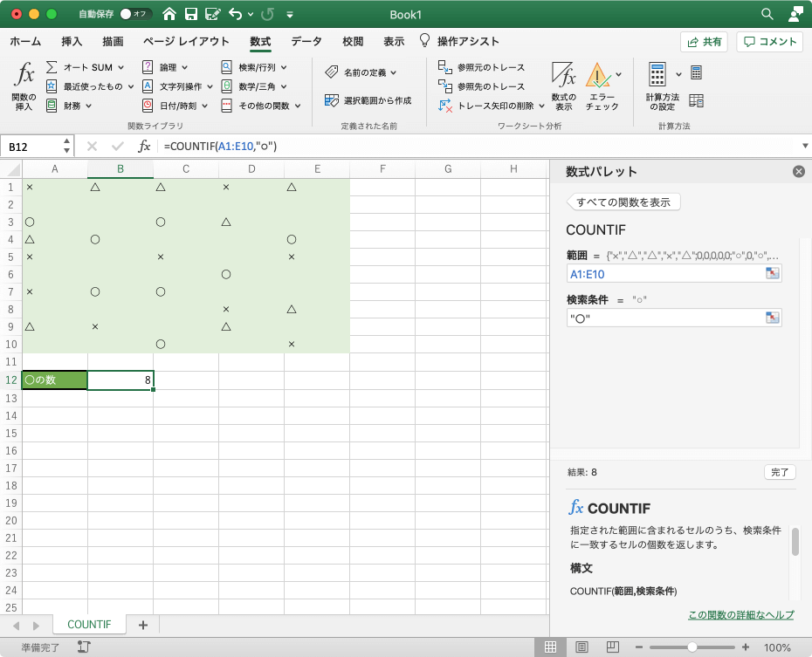
Task: Click the 検索/行列 function icon
Action: click(x=226, y=67)
